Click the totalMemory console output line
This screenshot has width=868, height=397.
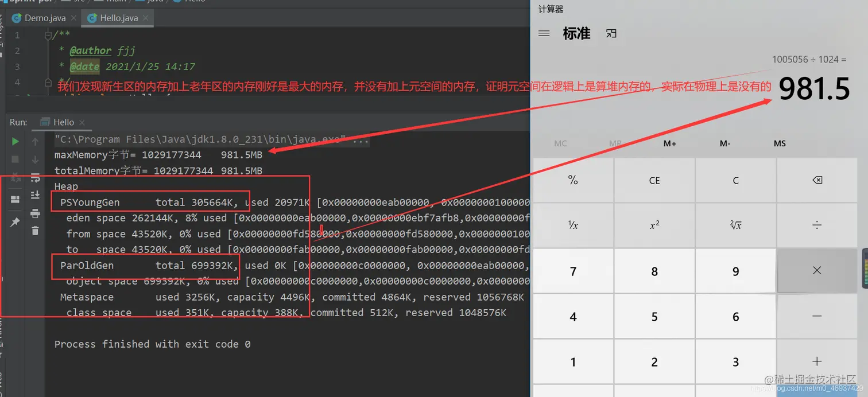point(158,170)
